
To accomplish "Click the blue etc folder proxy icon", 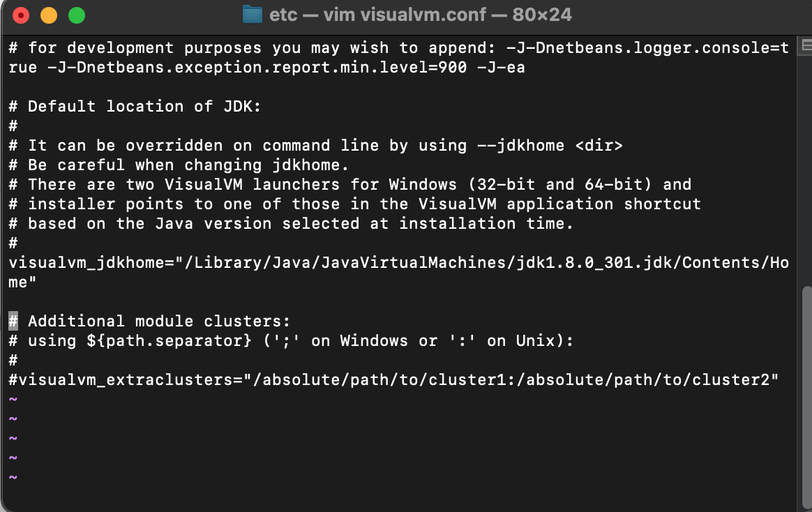I will (253, 13).
